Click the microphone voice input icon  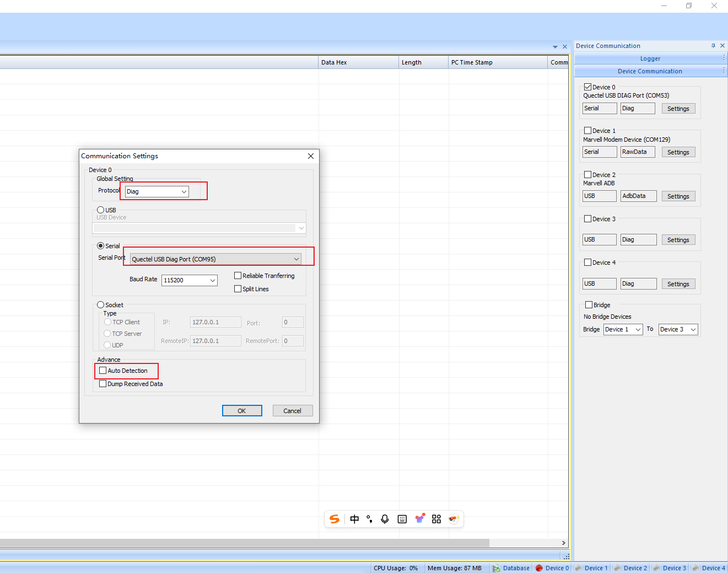point(385,519)
